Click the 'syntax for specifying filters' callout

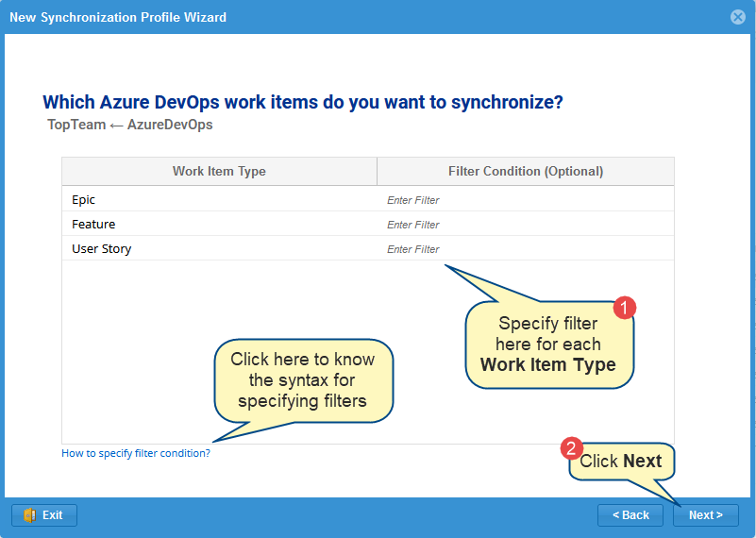[302, 380]
